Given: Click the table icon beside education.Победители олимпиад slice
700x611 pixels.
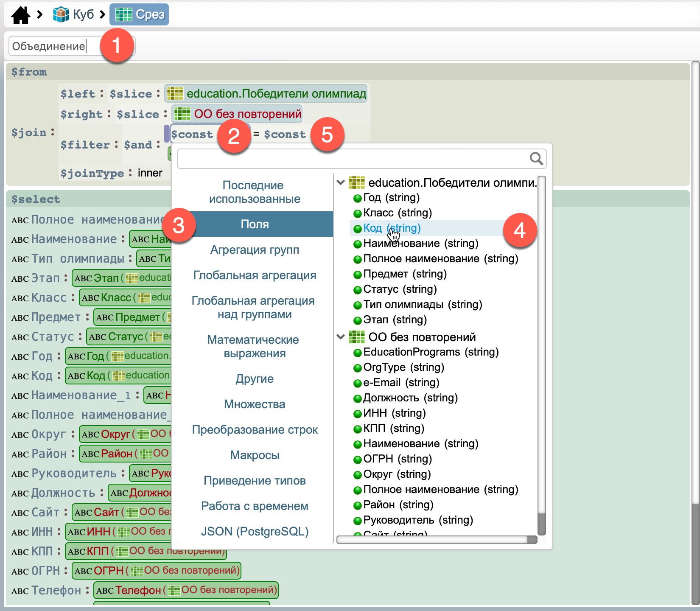Looking at the screenshot, I should 175,93.
